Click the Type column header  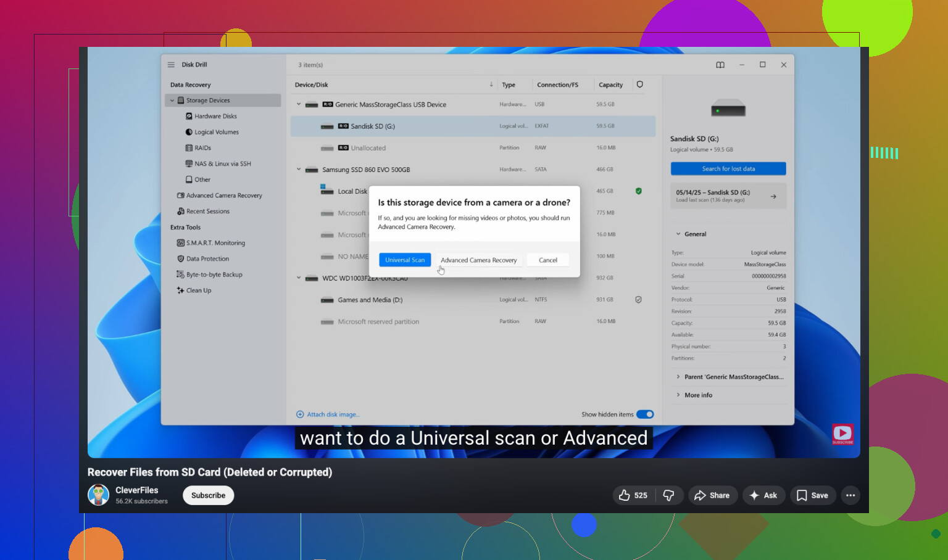click(x=509, y=85)
